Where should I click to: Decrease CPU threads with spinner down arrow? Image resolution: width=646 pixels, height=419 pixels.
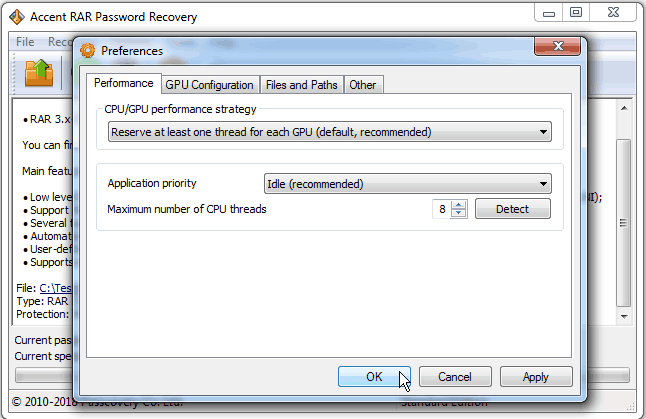pos(459,213)
